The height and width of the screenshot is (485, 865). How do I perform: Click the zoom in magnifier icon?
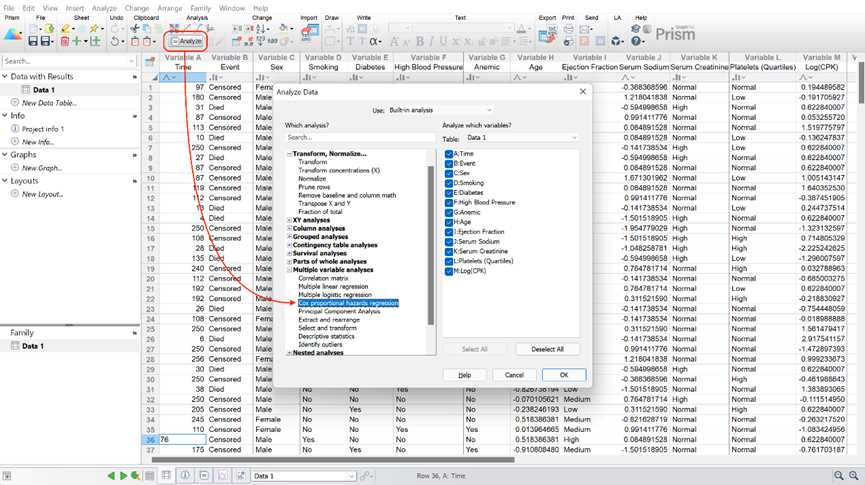(853, 476)
